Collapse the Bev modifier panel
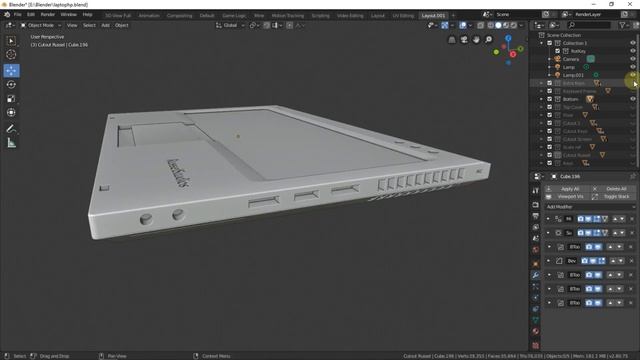 [549, 261]
